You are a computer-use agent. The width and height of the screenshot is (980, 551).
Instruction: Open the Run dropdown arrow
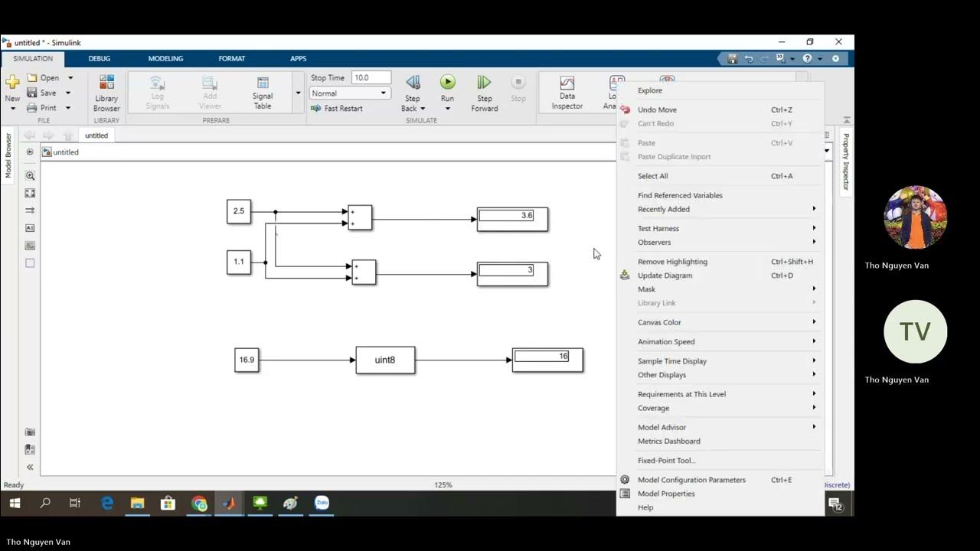pos(448,109)
